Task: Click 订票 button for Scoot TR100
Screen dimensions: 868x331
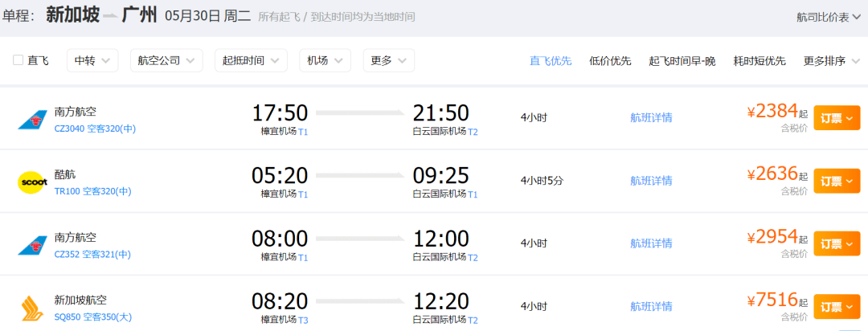Action: point(837,181)
